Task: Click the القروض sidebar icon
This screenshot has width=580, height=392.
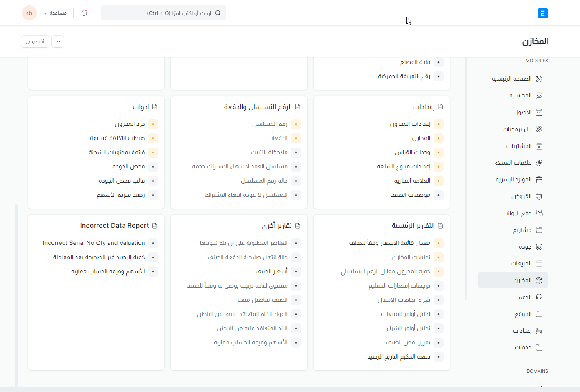Action: 539,196
